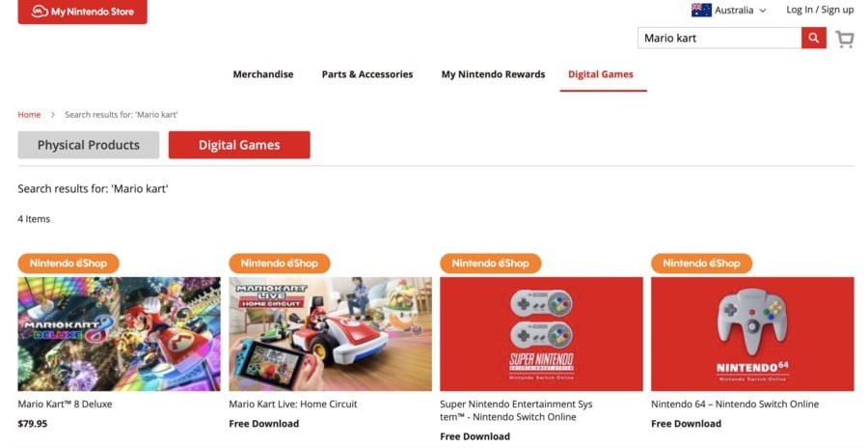Click Nintendo eShop badge above Mario Kart 8 Deluxe
868x448 pixels.
coord(68,264)
